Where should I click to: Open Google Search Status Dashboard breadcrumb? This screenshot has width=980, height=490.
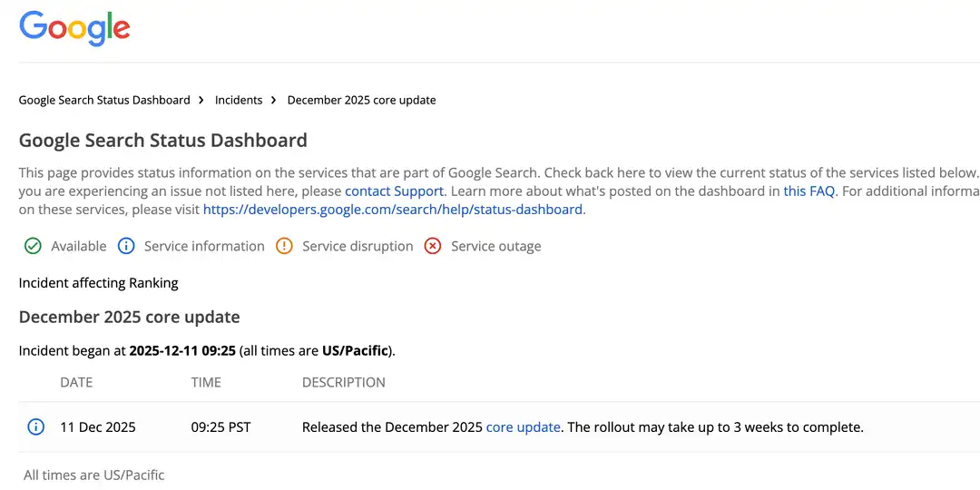[x=104, y=100]
